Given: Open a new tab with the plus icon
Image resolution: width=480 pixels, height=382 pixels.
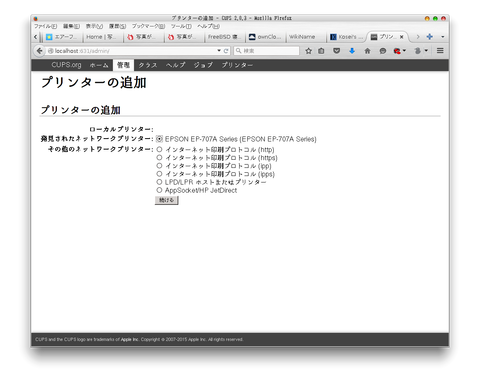Looking at the screenshot, I should point(430,37).
